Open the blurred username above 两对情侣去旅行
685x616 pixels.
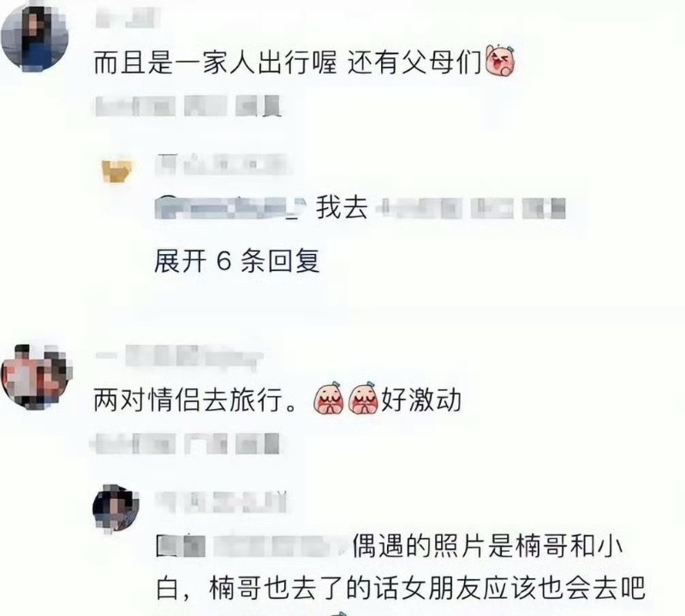pos(179,355)
